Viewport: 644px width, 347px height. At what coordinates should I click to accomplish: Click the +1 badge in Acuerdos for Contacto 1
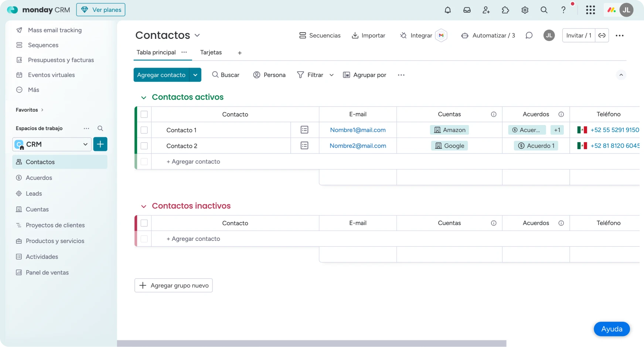point(557,130)
